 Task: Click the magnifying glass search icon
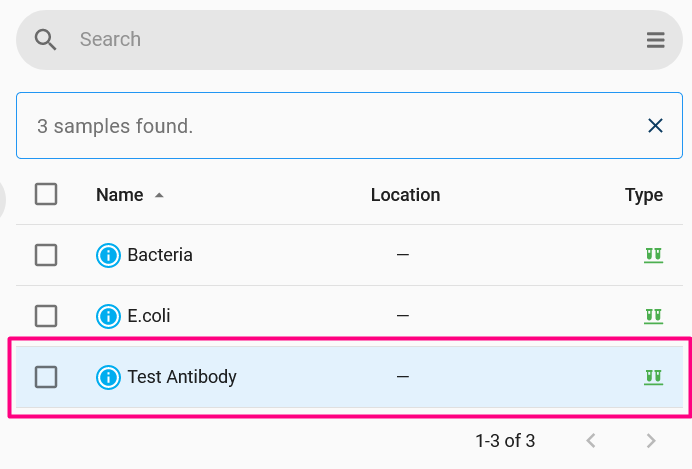45,40
